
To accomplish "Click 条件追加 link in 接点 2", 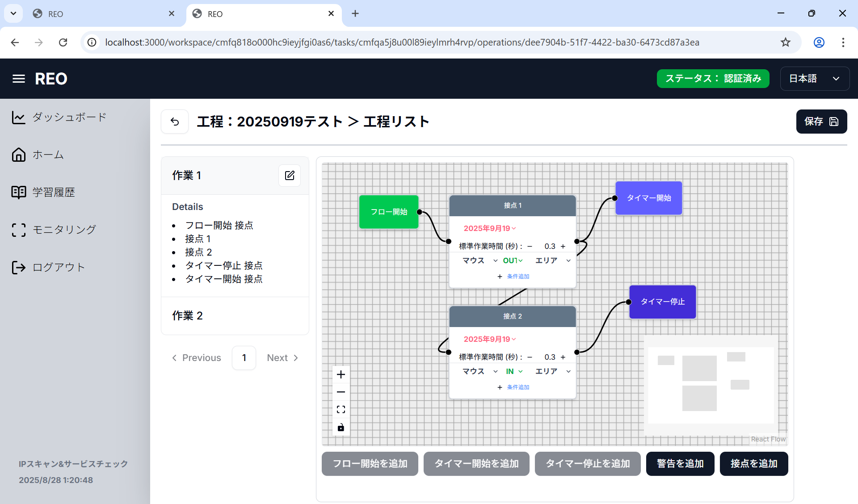I will (x=517, y=387).
